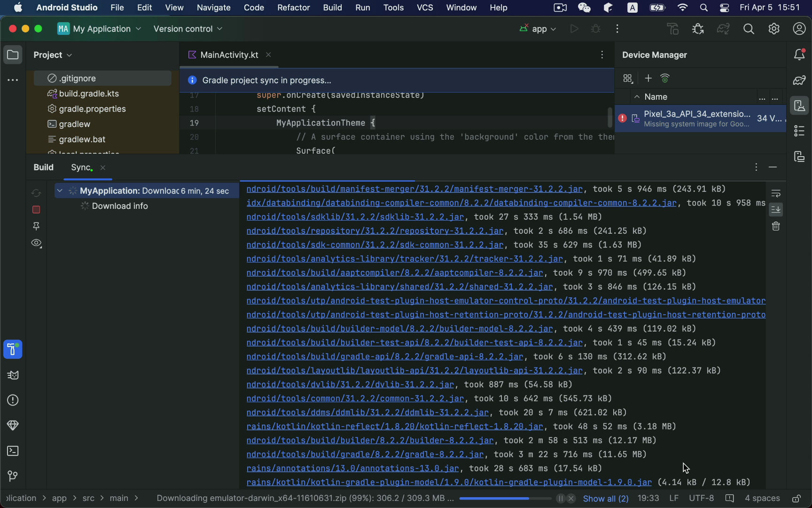Clear build output with trash icon

[776, 227]
